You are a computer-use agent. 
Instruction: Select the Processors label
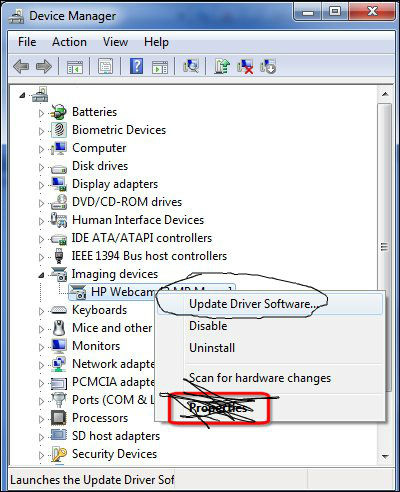tap(100, 418)
